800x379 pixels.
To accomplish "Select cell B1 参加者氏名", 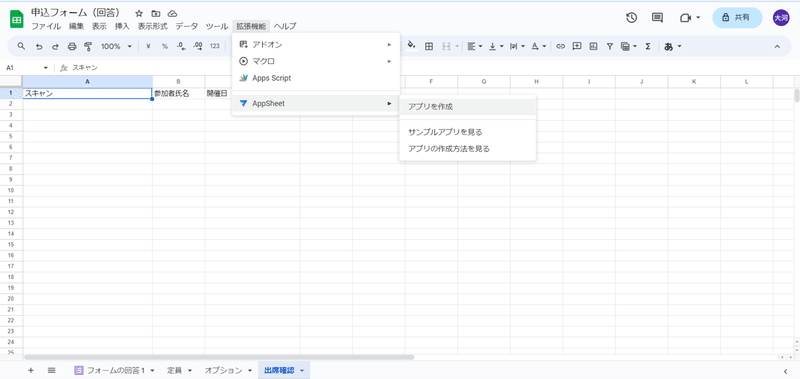I will click(x=179, y=93).
